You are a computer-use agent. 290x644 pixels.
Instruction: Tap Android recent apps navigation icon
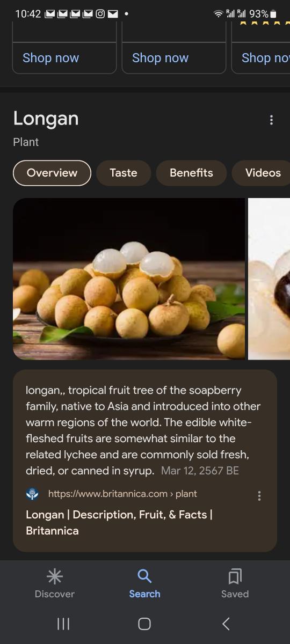(x=63, y=624)
